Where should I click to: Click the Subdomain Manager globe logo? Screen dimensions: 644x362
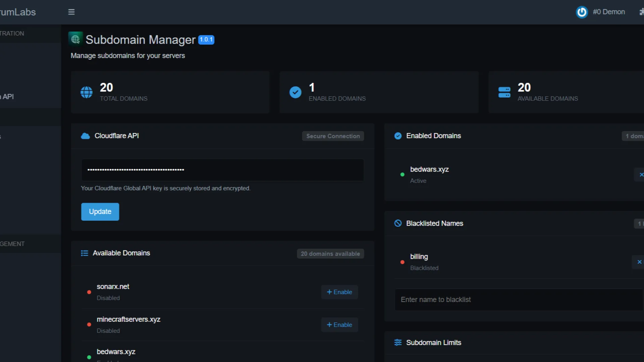[75, 39]
